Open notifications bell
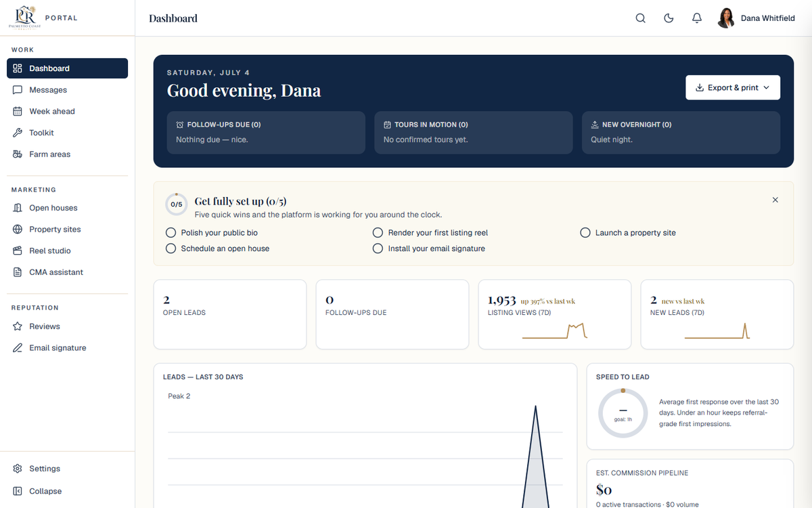812x508 pixels. coord(697,18)
